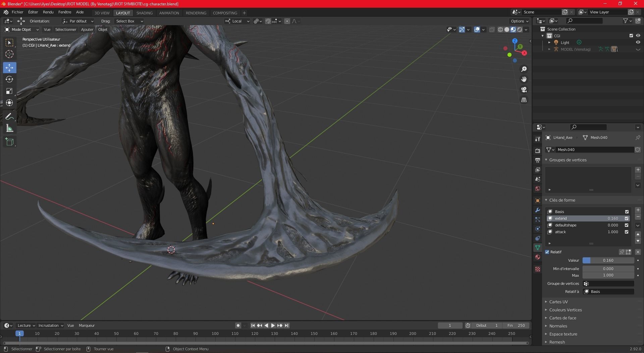
Task: Click the Min d'intervalle 0.000 field
Action: coord(608,269)
